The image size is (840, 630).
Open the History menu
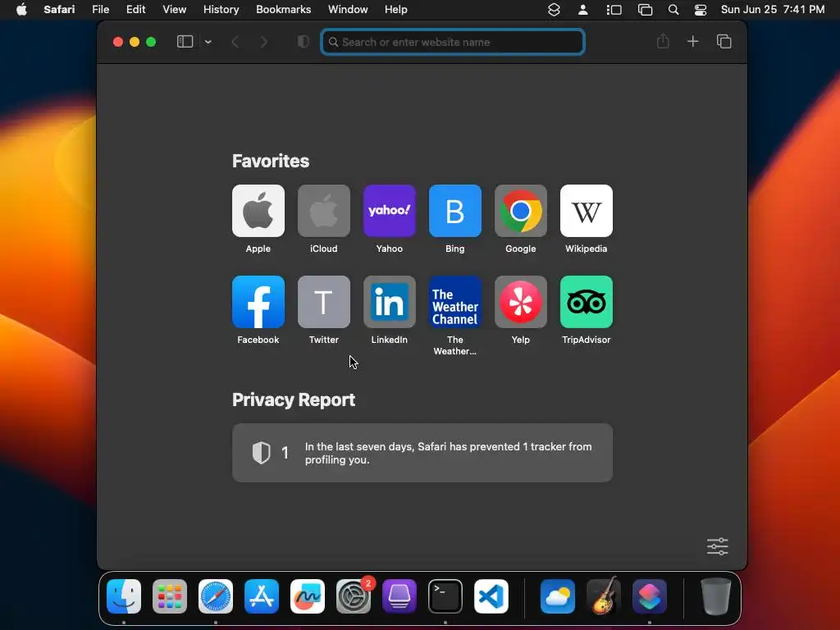[x=221, y=10]
